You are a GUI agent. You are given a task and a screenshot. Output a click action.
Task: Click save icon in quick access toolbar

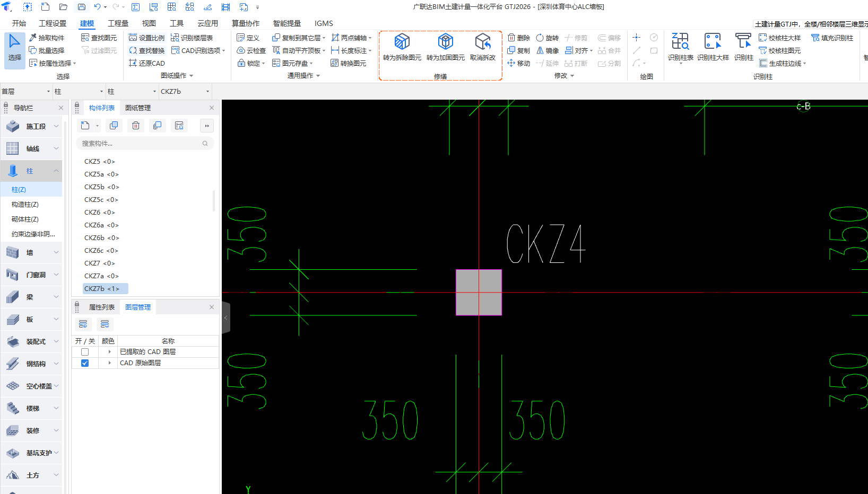[82, 7]
